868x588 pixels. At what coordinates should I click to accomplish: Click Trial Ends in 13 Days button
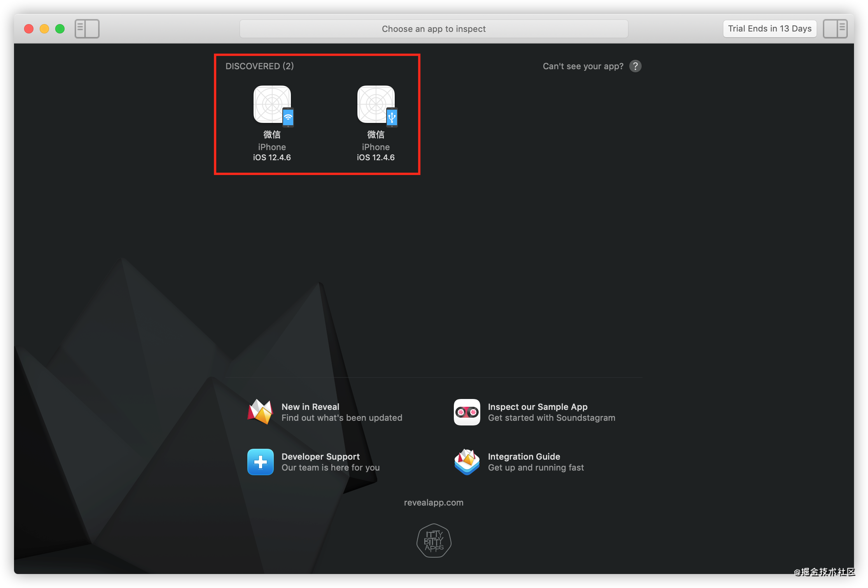(769, 29)
